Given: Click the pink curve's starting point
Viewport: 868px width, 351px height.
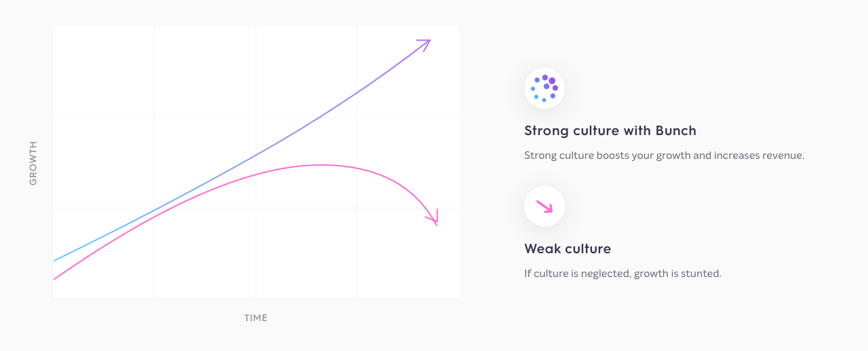Looking at the screenshot, I should [56, 278].
